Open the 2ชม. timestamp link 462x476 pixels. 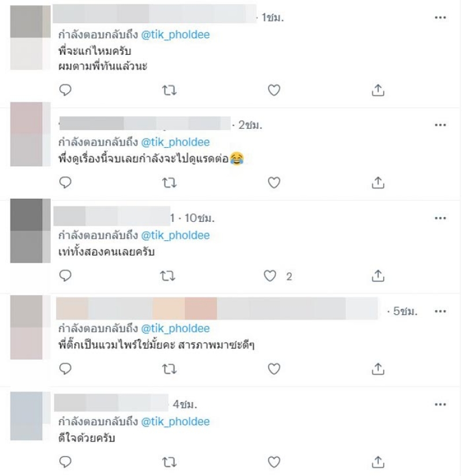[x=250, y=125]
